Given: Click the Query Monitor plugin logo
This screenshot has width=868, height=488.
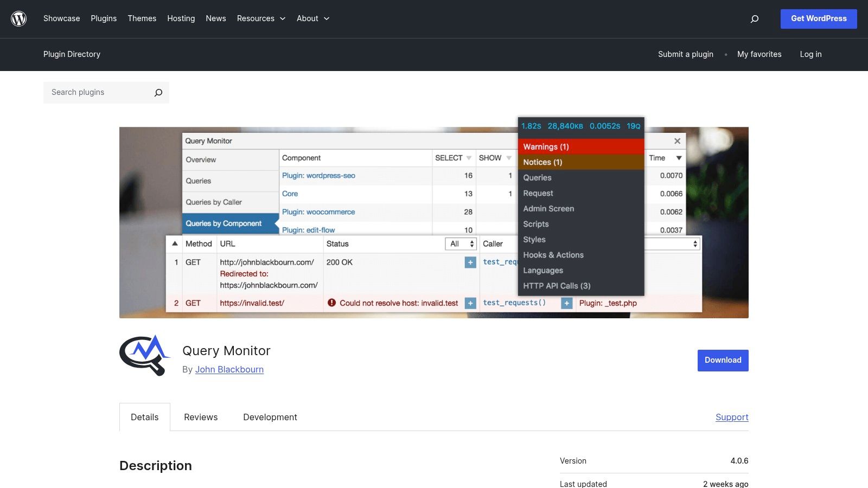Looking at the screenshot, I should (x=144, y=355).
